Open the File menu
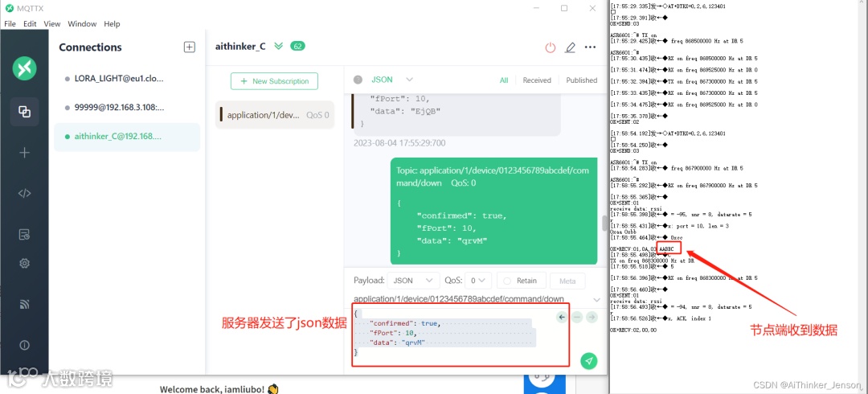Screen dimensions: 868x394 (10, 24)
